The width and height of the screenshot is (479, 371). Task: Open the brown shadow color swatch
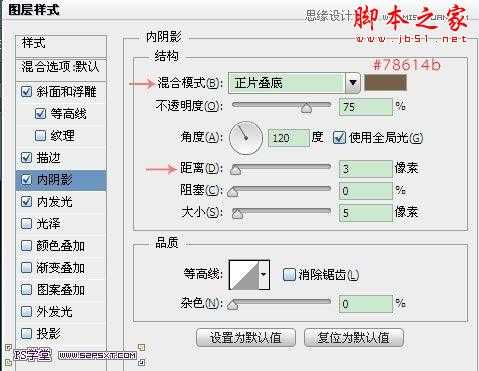coord(385,83)
